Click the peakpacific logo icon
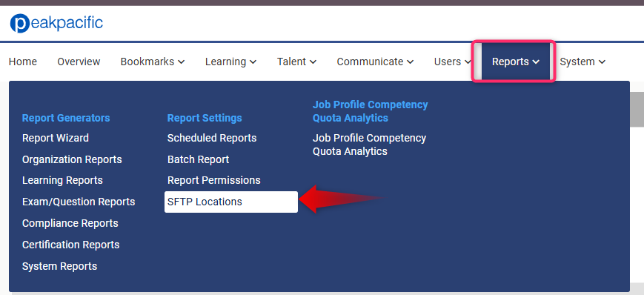Viewport: 644px width, 295px height. pos(20,23)
